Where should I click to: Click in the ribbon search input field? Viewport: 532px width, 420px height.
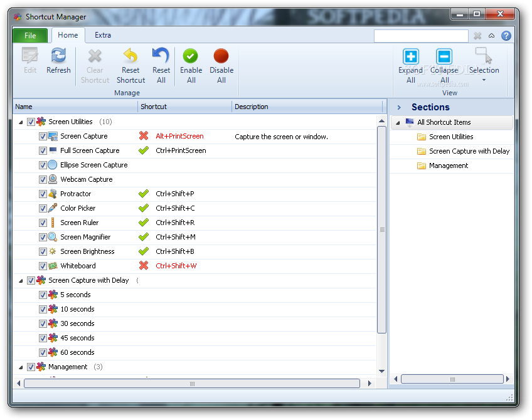coord(421,36)
